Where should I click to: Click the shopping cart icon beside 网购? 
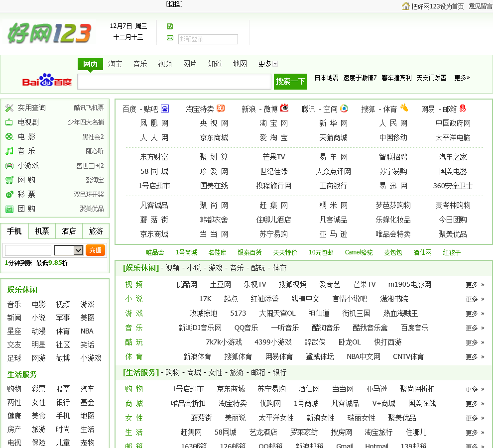pos(9,180)
